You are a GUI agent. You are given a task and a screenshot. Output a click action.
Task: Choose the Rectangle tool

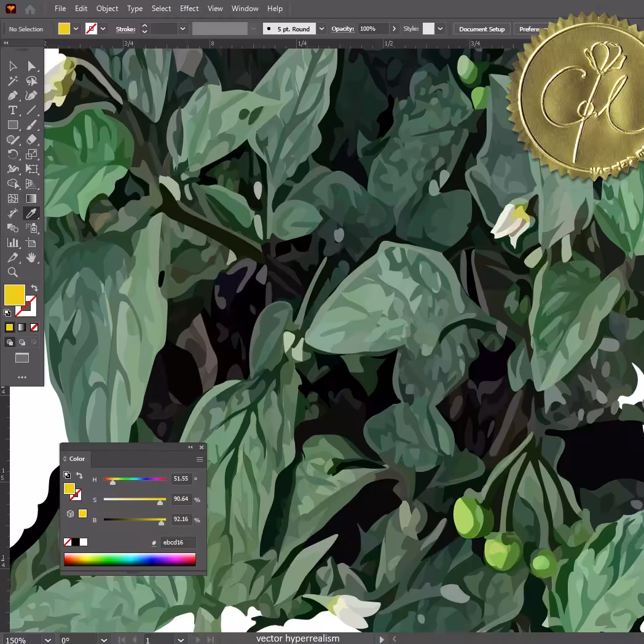pyautogui.click(x=13, y=125)
